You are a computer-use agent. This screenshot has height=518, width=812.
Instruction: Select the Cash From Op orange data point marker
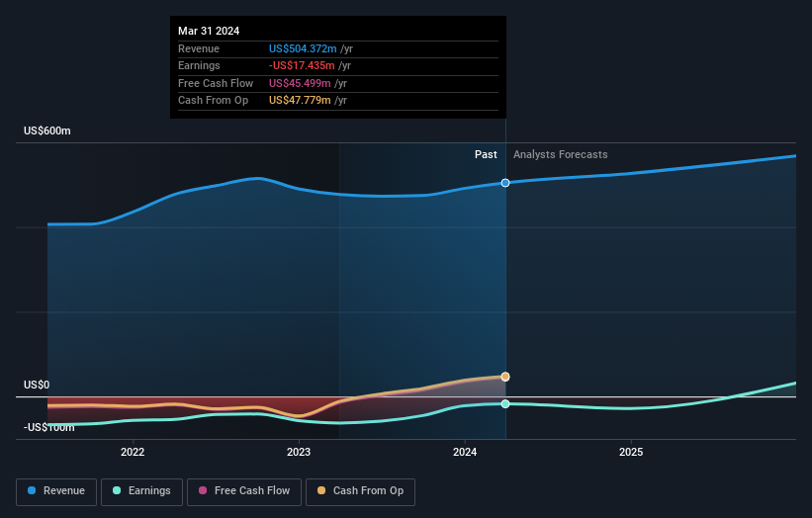505,377
